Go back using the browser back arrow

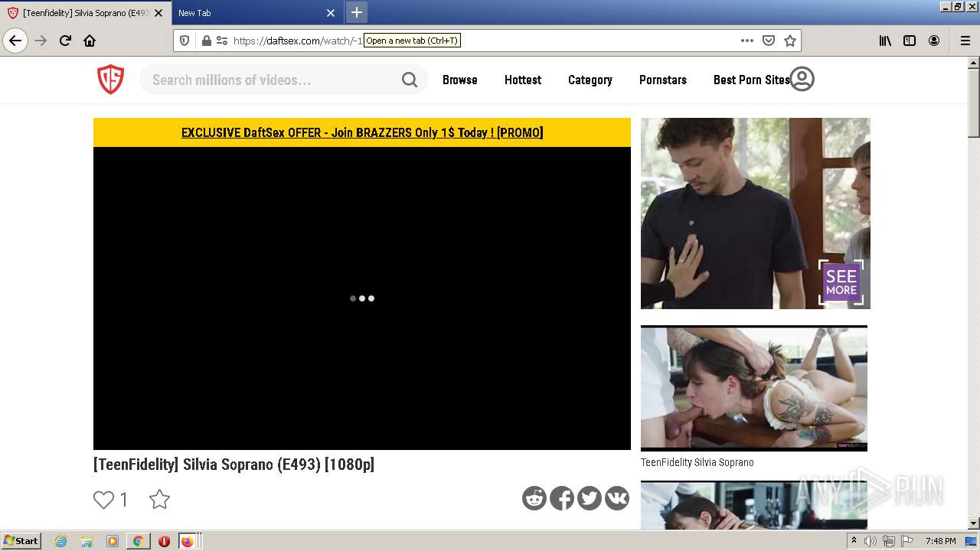15,41
